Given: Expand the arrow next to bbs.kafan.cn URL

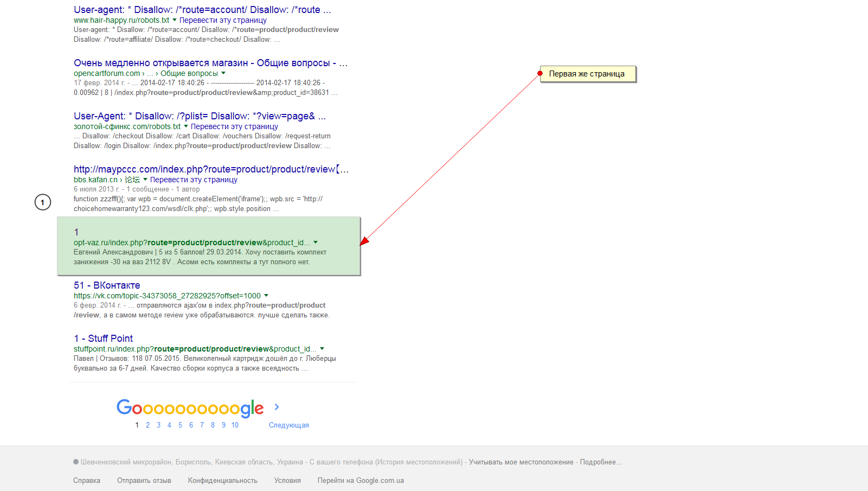Looking at the screenshot, I should click(x=145, y=180).
